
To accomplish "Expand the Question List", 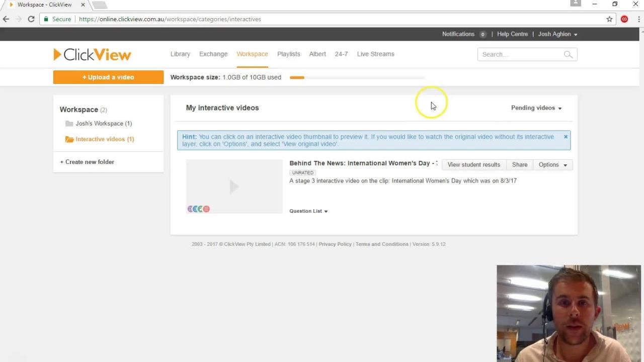I will (x=308, y=211).
